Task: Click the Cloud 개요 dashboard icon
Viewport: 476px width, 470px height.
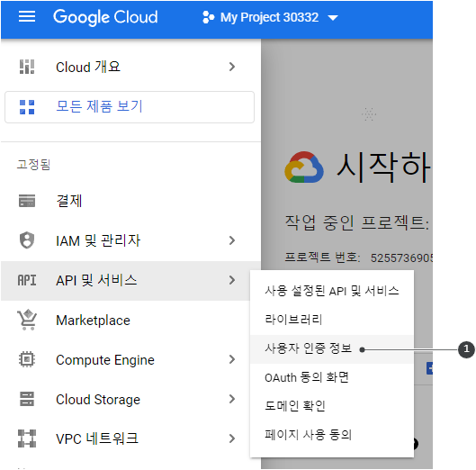Action: (27, 67)
